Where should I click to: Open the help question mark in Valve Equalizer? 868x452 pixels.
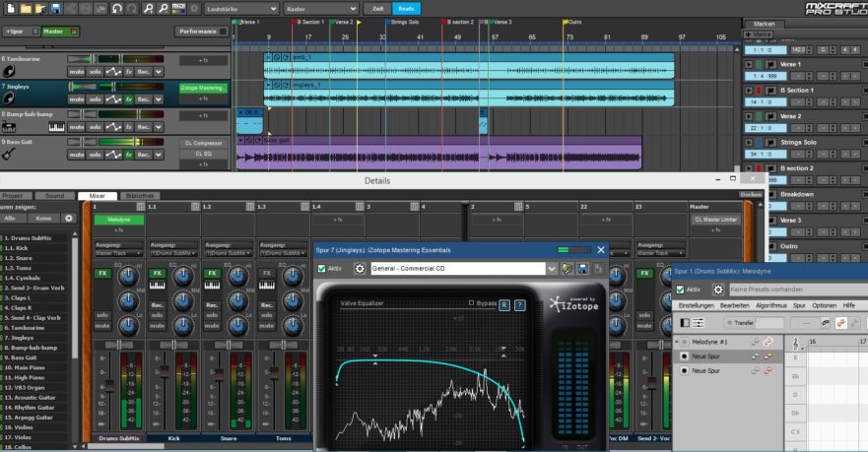coord(519,305)
